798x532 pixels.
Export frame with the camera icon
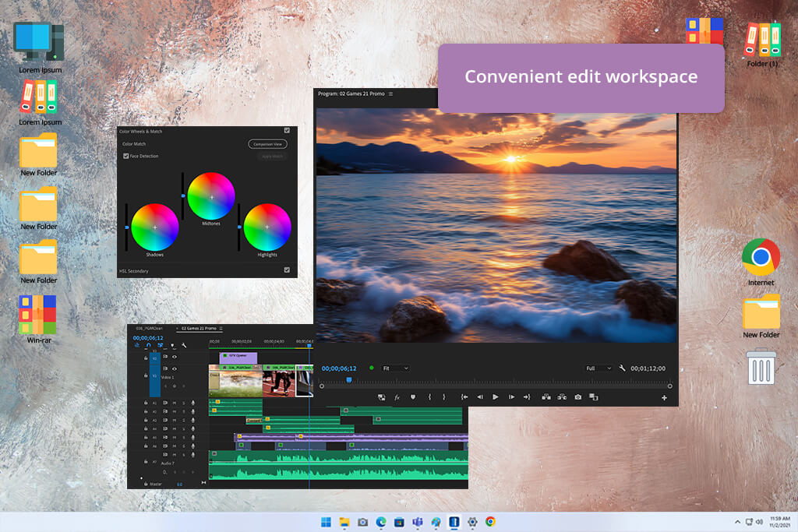coord(578,397)
